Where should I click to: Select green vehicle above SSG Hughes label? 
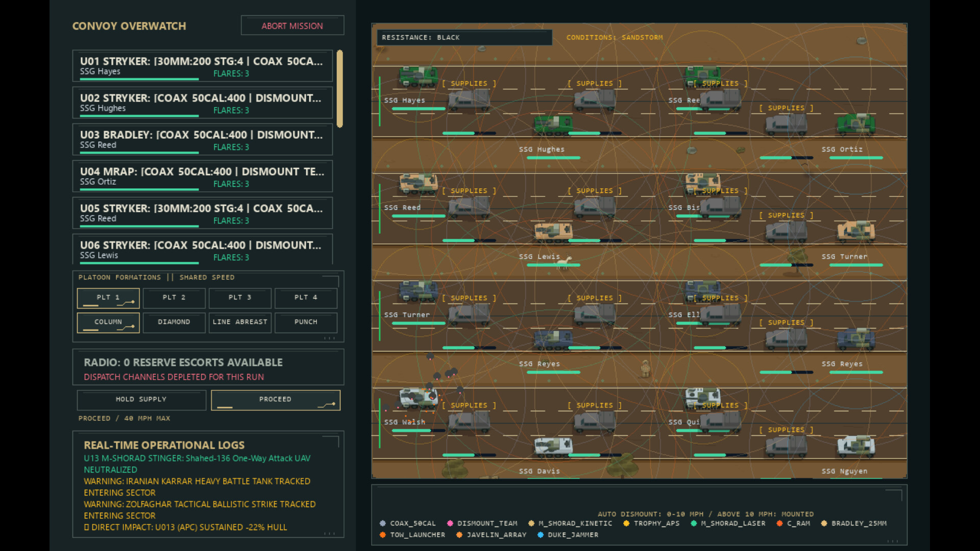(x=553, y=125)
